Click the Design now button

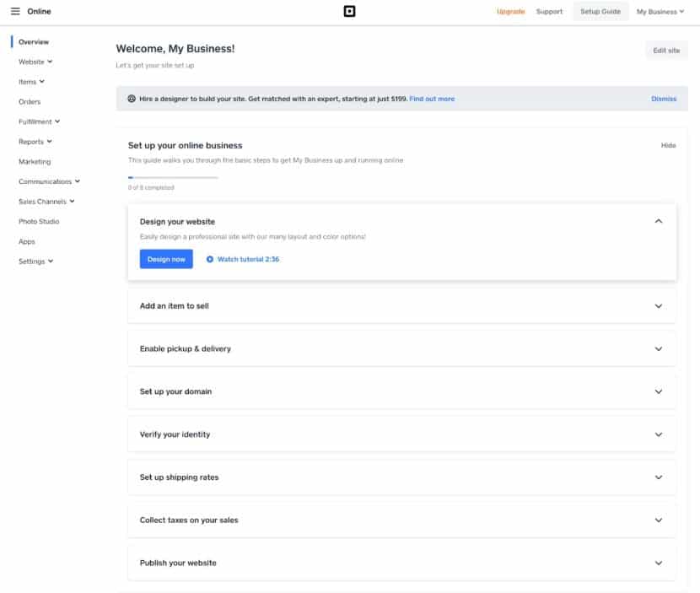coord(166,259)
